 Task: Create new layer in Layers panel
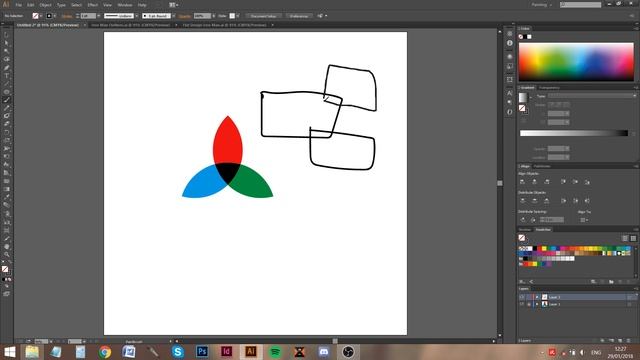(620, 340)
